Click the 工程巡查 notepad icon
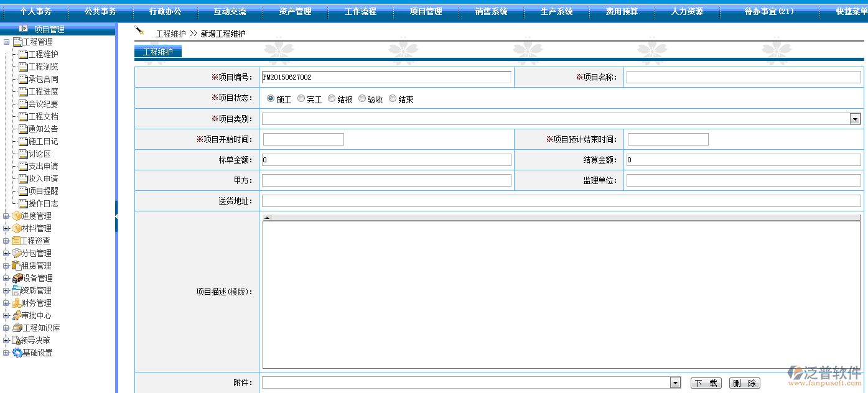Screen dimensions: 868x393 click(17, 241)
